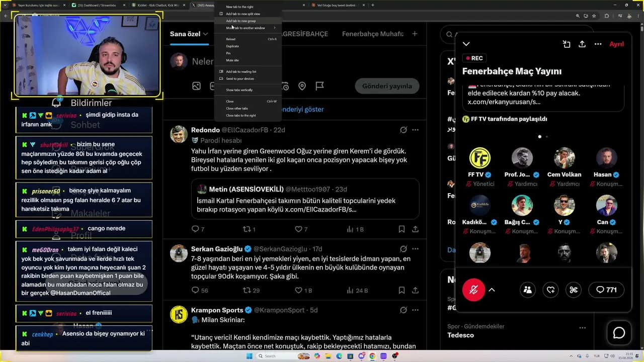Switch to the Kicklet Kick Chatbot browser tab
Image resolution: width=644 pixels, height=362 pixels.
point(157,5)
